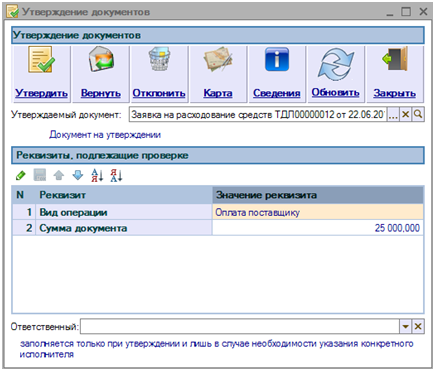435x371 pixels.
Task: Click the window title bar icon
Action: point(13,12)
